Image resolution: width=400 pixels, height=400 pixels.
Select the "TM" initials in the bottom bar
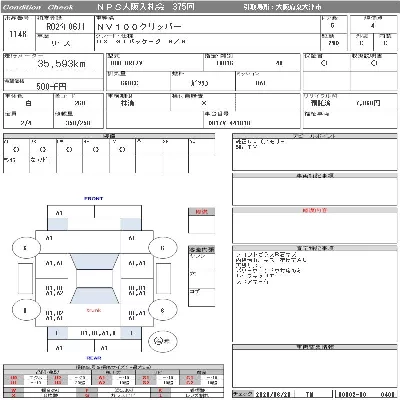click(x=310, y=395)
